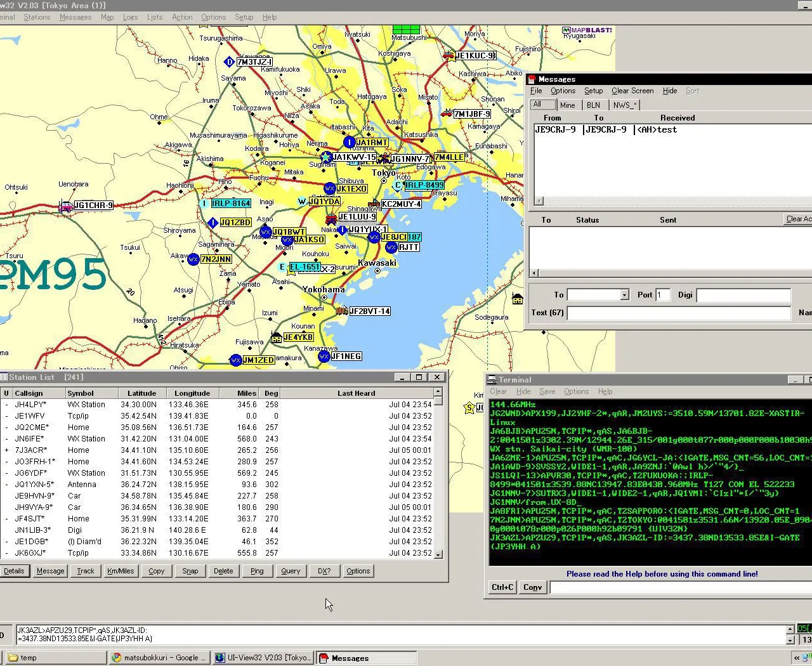Click the Details button in Station List
Viewport: 812px width, 666px height.
14,571
